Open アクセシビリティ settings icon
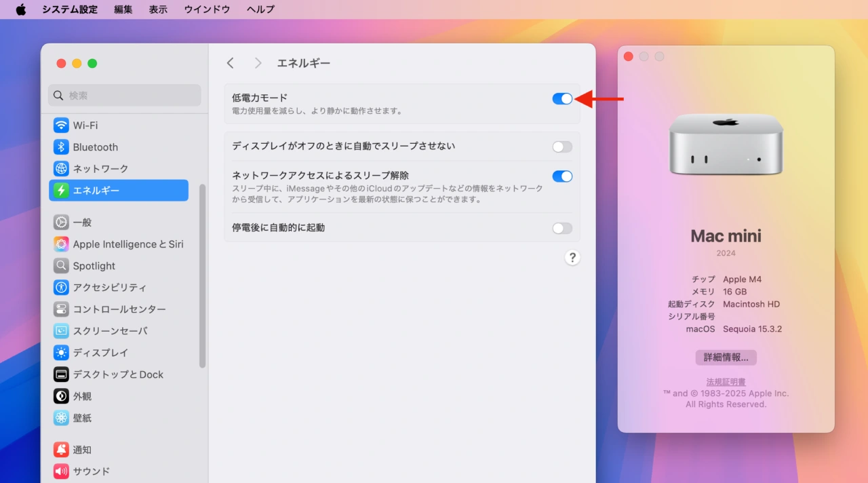The height and width of the screenshot is (483, 868). (x=62, y=288)
